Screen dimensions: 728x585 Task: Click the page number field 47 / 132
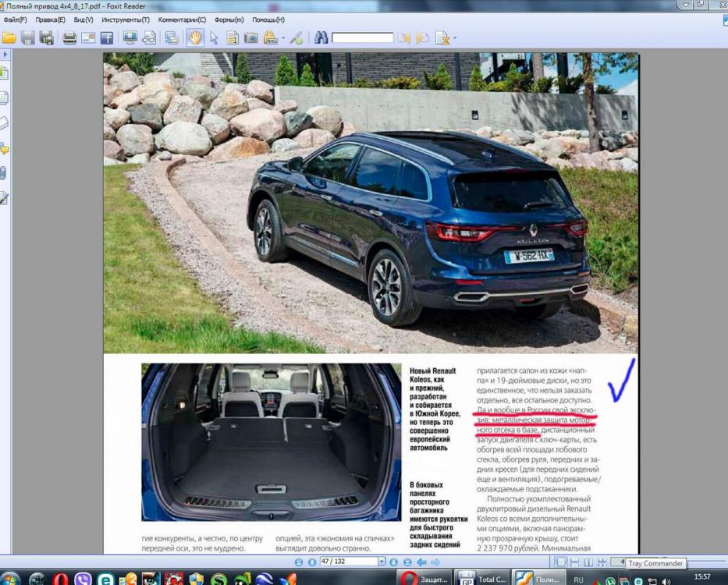point(349,562)
